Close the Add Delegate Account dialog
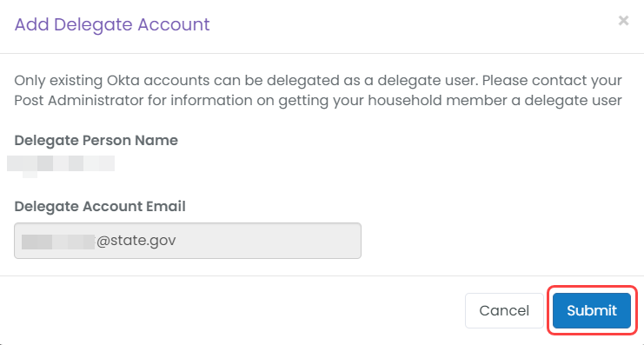The width and height of the screenshot is (644, 345). (x=623, y=21)
